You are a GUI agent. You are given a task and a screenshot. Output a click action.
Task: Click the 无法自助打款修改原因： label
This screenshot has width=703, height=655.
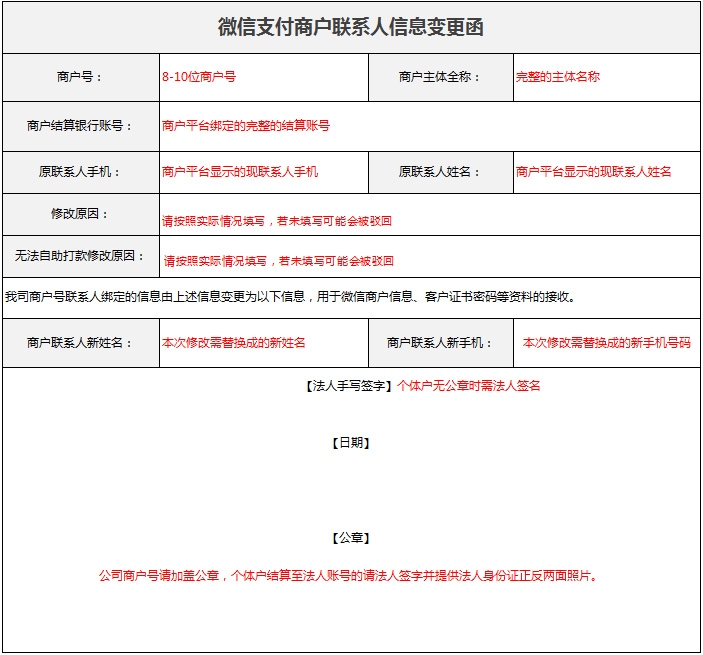pos(80,256)
